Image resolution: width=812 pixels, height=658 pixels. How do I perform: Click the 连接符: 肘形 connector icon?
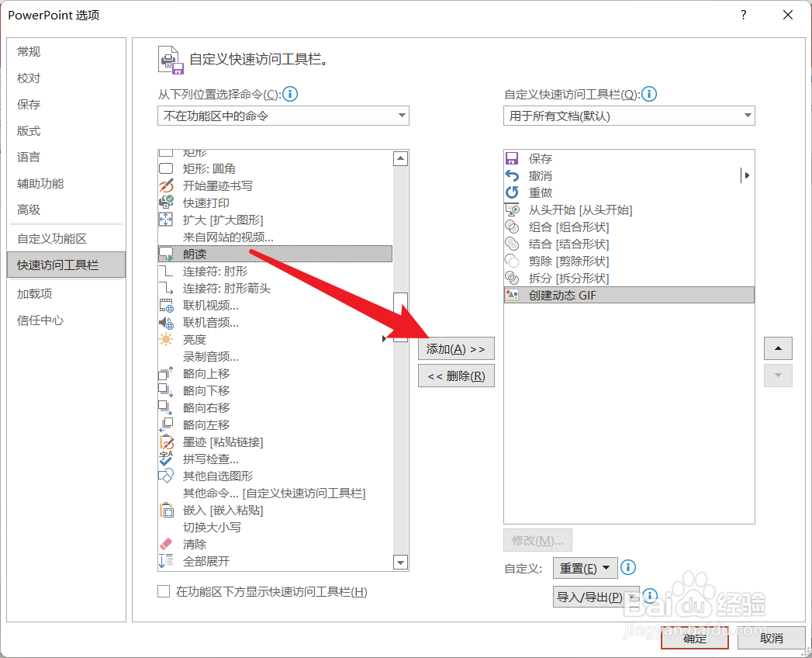(x=166, y=271)
